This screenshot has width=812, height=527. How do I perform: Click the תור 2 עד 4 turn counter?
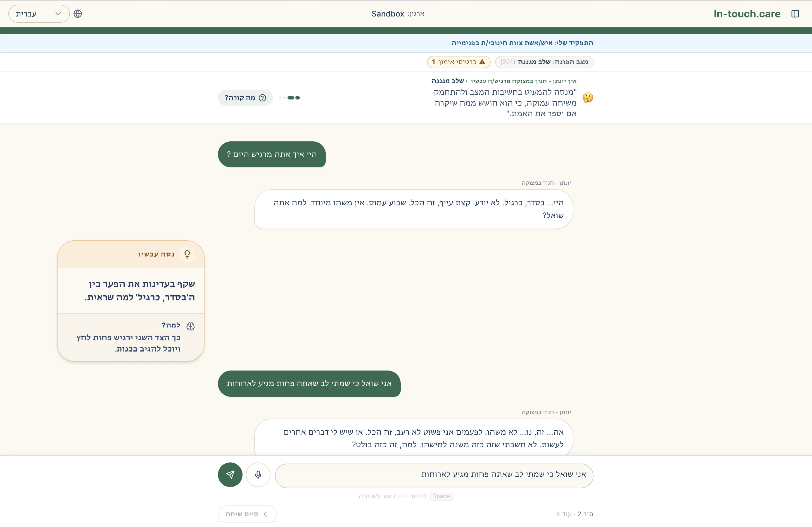coord(574,514)
